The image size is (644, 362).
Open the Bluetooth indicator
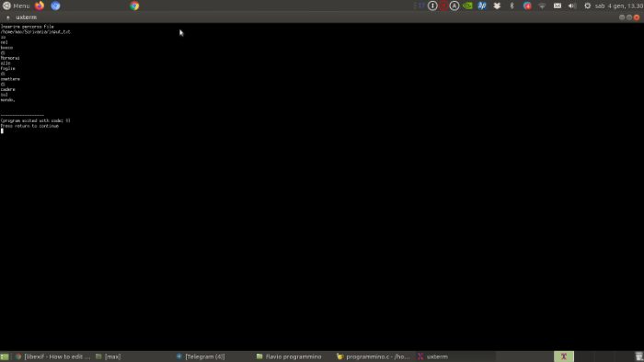click(x=512, y=6)
